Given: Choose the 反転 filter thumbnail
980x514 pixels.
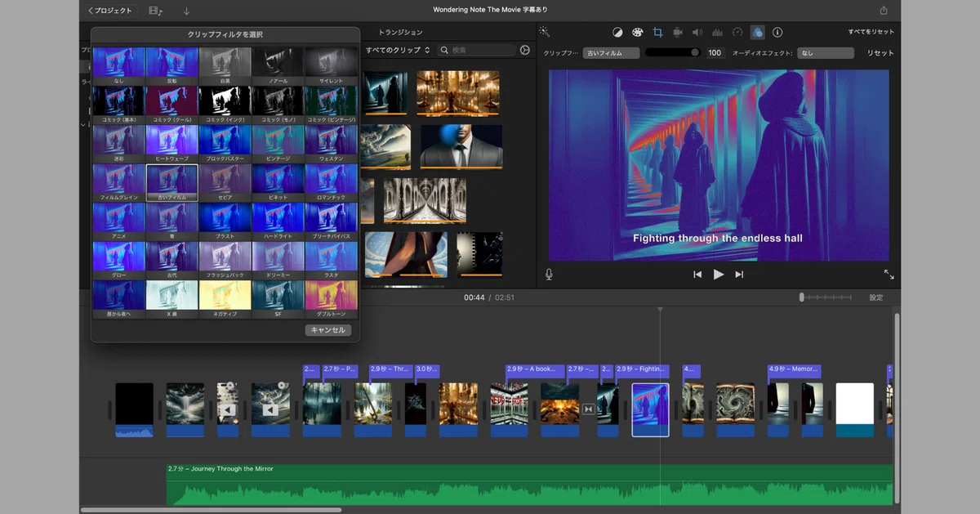Looking at the screenshot, I should (x=171, y=65).
